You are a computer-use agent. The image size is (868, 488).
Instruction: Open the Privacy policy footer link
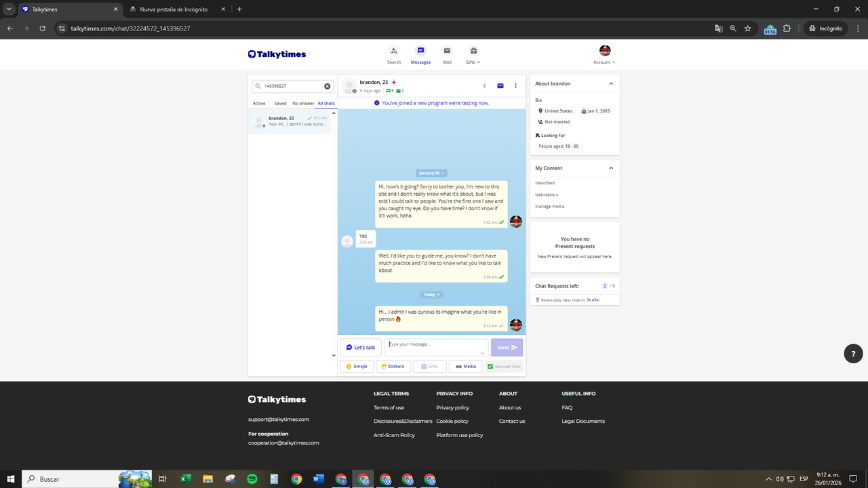coord(452,408)
